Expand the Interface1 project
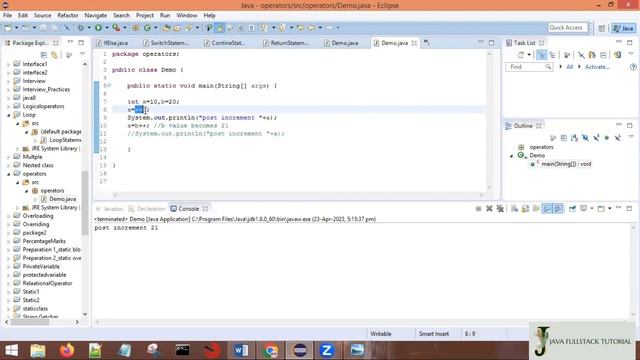The width and height of the screenshot is (640, 360). pos(9,64)
